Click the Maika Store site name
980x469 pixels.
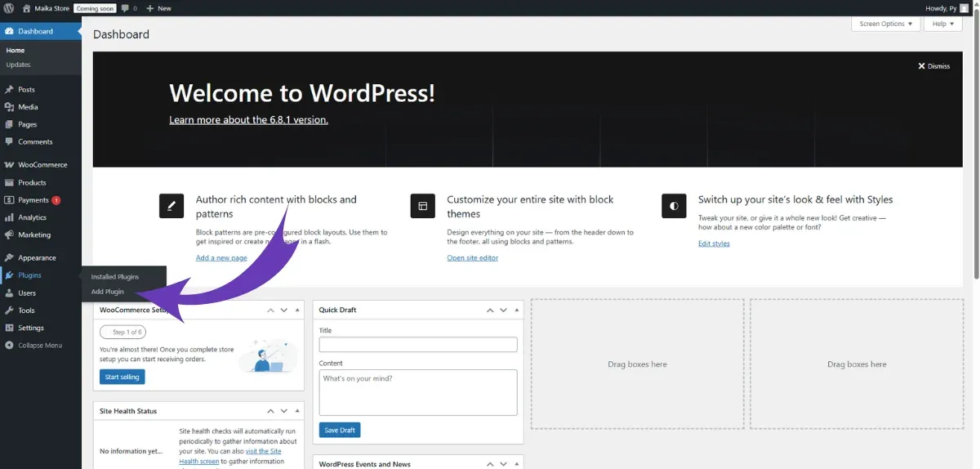click(52, 8)
